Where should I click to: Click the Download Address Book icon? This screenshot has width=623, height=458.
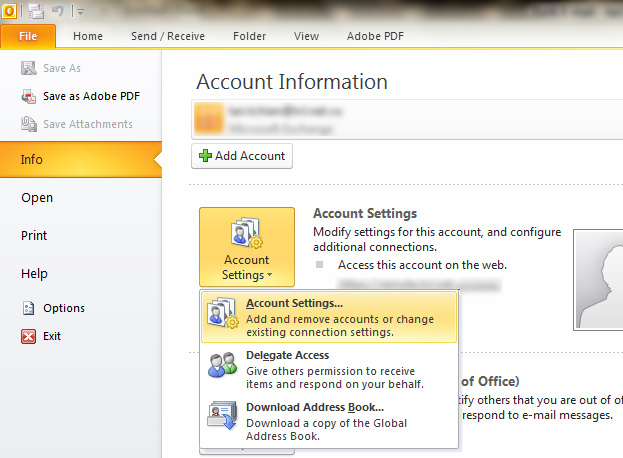(x=222, y=415)
